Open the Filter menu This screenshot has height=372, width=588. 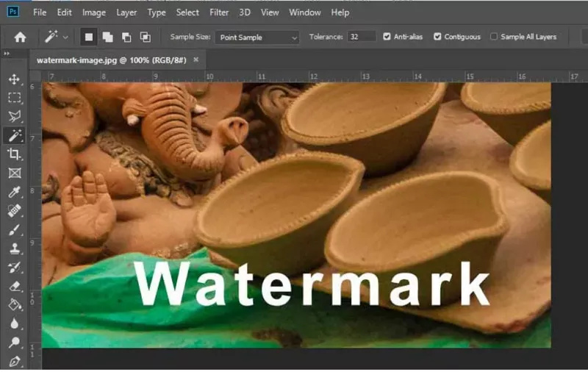pos(219,12)
